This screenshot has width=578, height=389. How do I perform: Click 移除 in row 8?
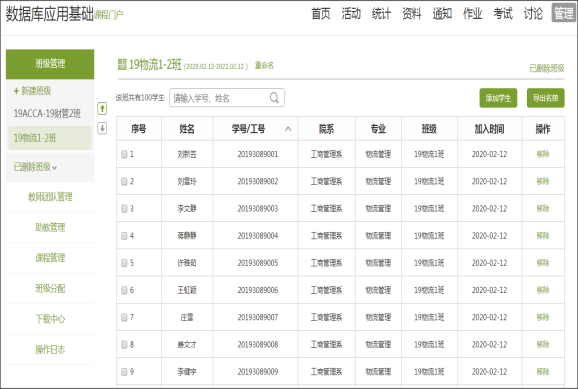pos(543,344)
